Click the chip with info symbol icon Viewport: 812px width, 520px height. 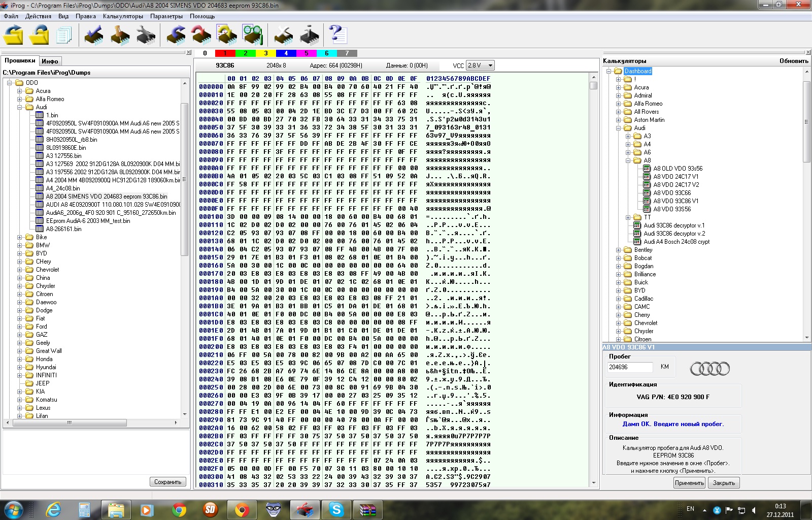pyautogui.click(x=309, y=35)
